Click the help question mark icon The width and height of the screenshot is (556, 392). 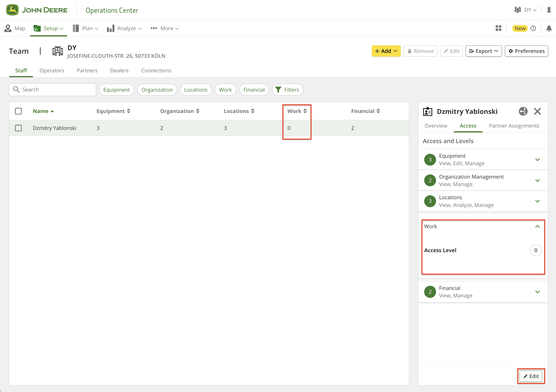point(533,28)
